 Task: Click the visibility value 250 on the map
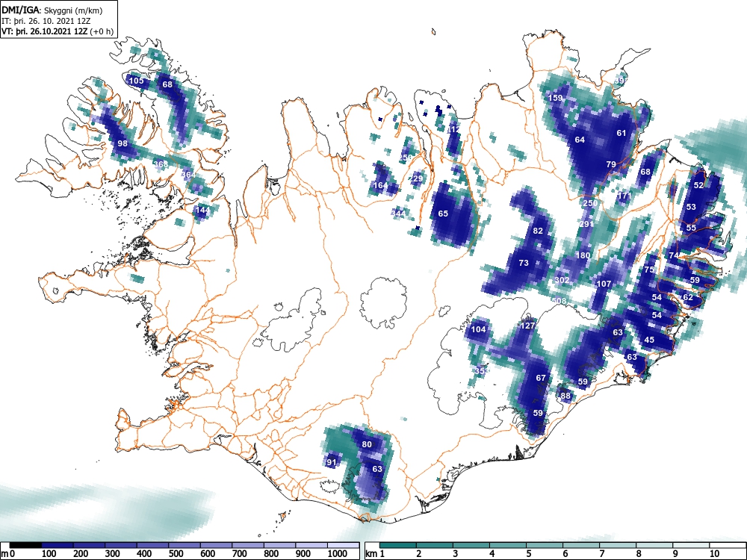590,203
